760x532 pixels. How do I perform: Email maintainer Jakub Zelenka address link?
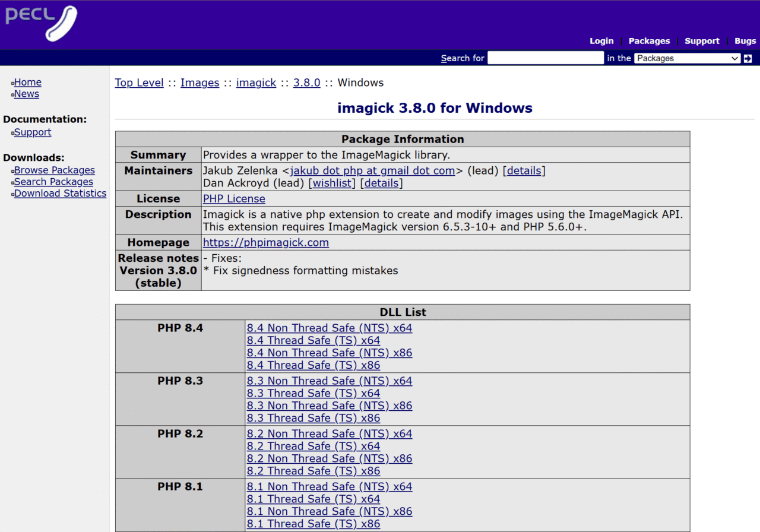pos(372,170)
